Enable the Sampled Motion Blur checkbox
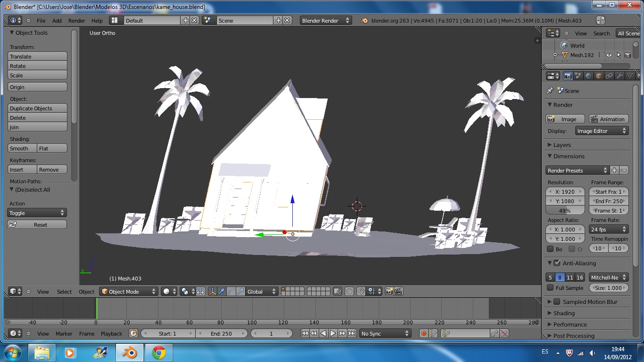Image resolution: width=644 pixels, height=362 pixels. click(x=557, y=302)
